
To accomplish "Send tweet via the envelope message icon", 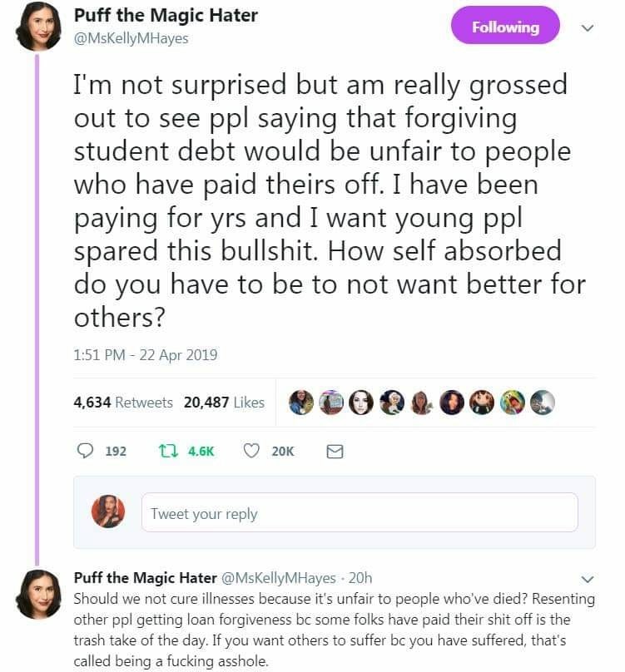I will tap(335, 451).
